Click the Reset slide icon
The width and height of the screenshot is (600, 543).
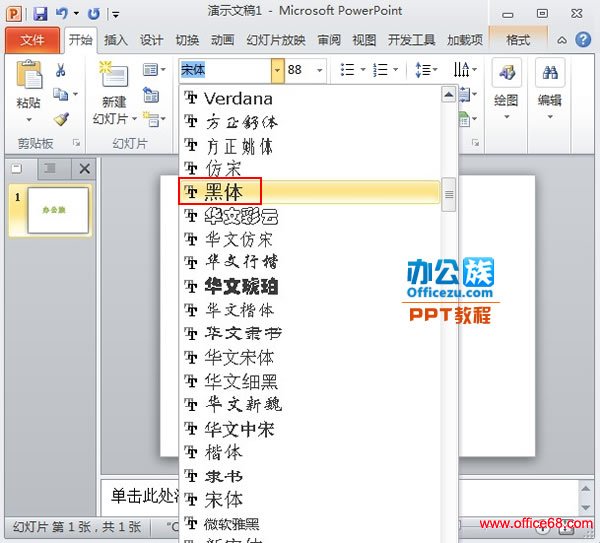tap(152, 95)
